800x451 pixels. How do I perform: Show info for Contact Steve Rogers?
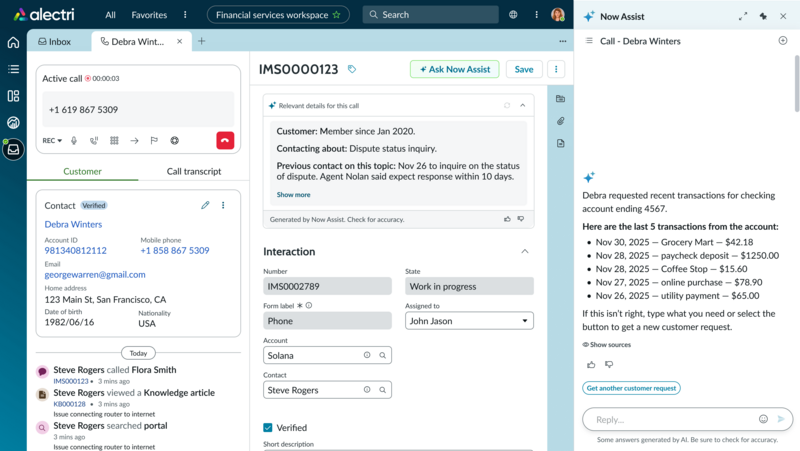point(367,390)
